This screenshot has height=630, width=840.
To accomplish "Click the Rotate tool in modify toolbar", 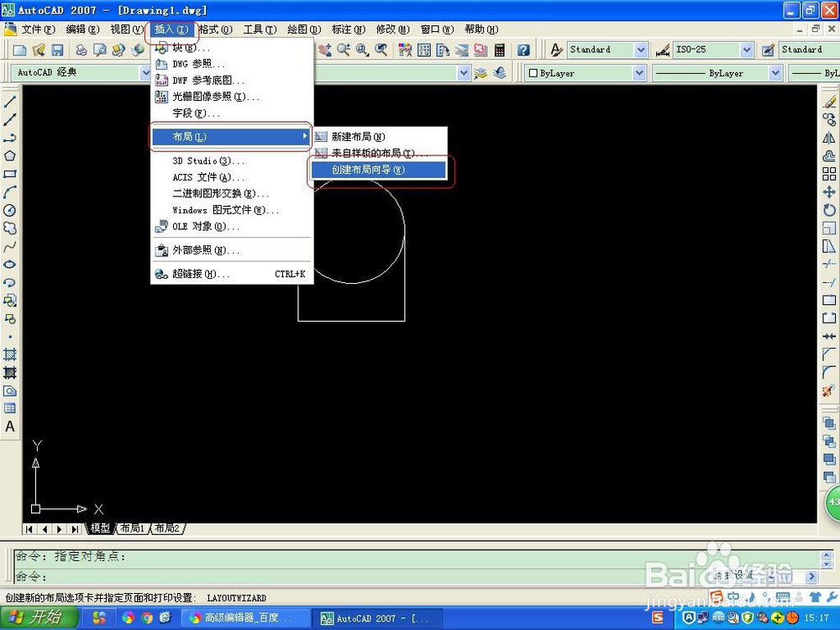I will tap(829, 210).
